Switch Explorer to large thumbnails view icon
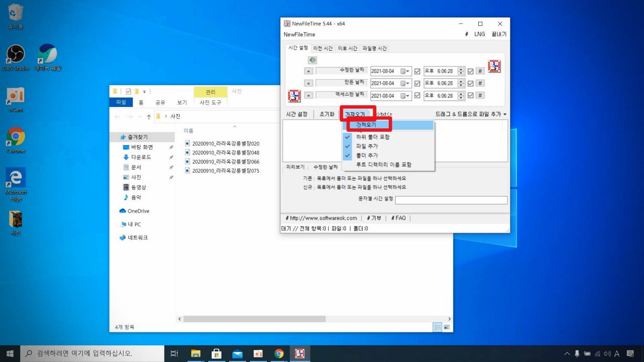644x362 pixels. click(447, 327)
